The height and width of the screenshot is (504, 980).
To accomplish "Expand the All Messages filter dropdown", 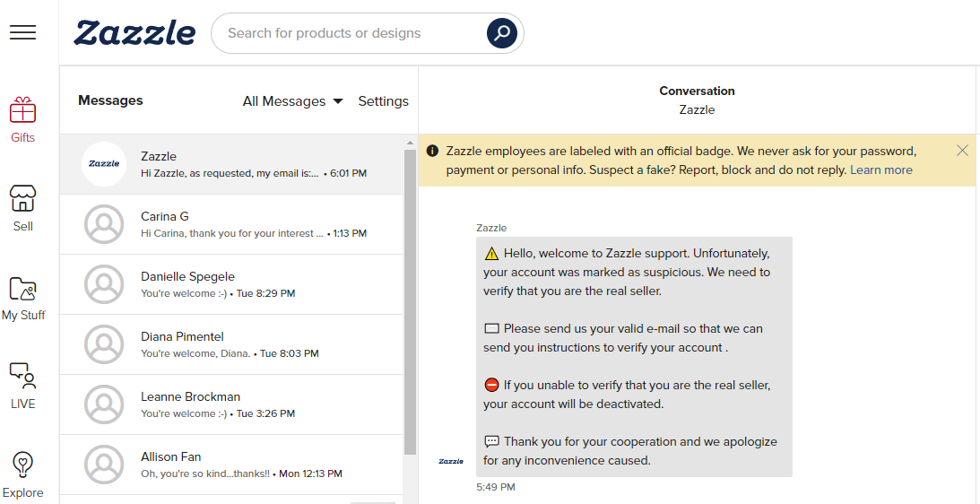I will (x=292, y=101).
